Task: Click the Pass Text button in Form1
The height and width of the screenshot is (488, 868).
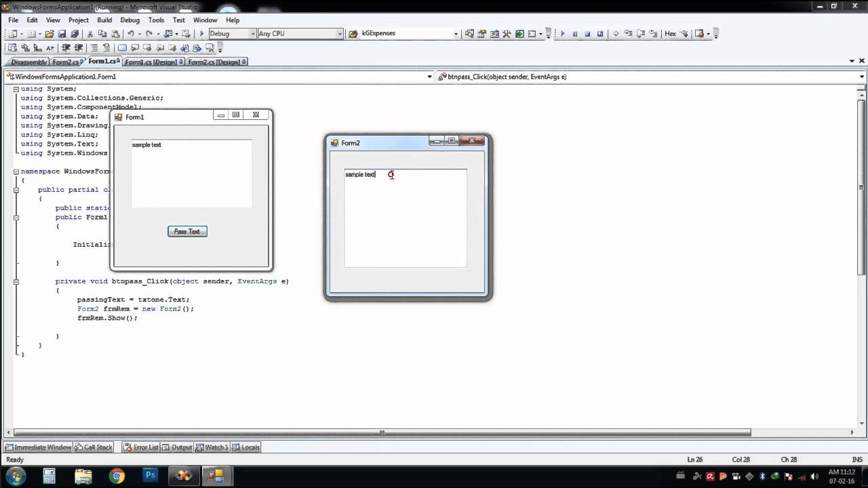Action: pos(187,231)
